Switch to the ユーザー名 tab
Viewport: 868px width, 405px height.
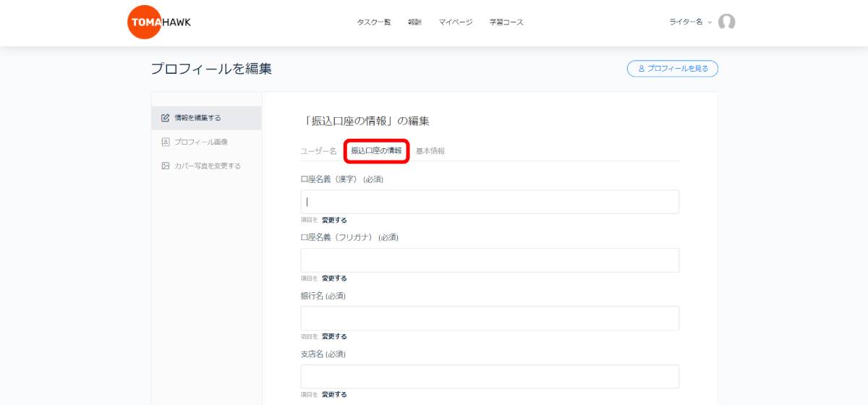319,151
